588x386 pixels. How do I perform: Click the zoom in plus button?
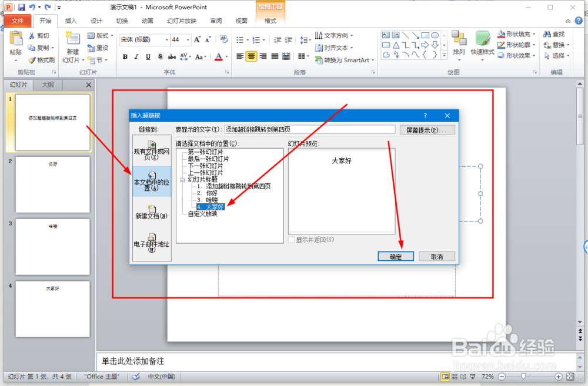[559, 377]
